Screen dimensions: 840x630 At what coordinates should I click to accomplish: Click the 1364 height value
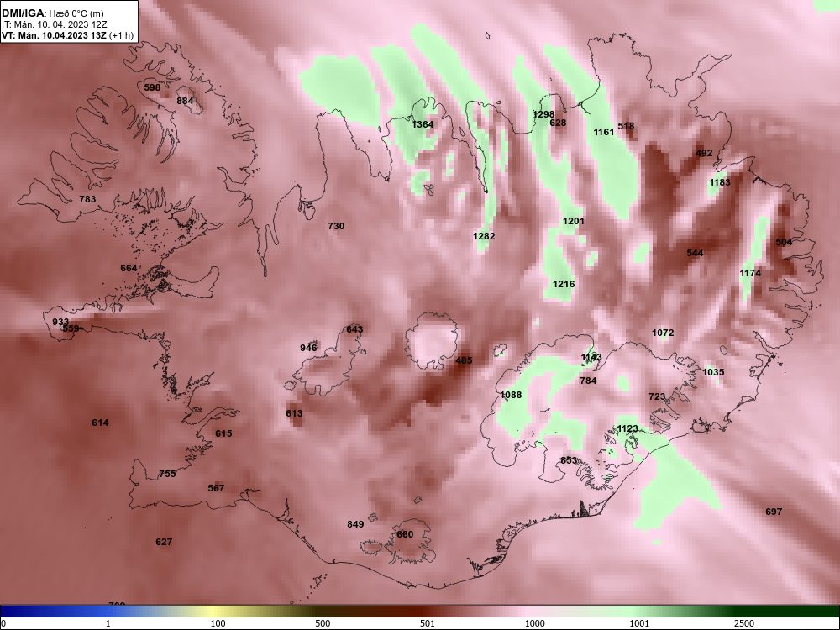(423, 124)
